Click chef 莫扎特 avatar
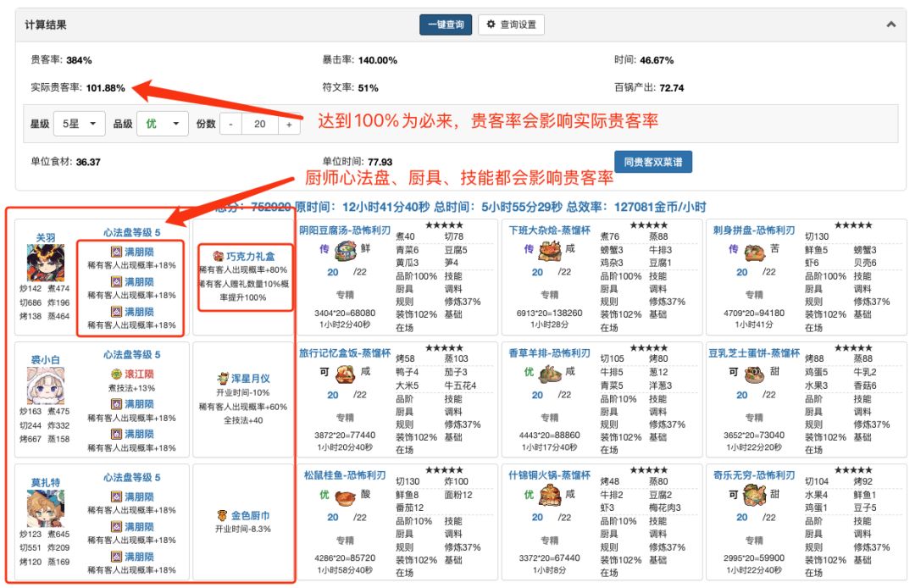This screenshot has height=588, width=915. [46, 508]
